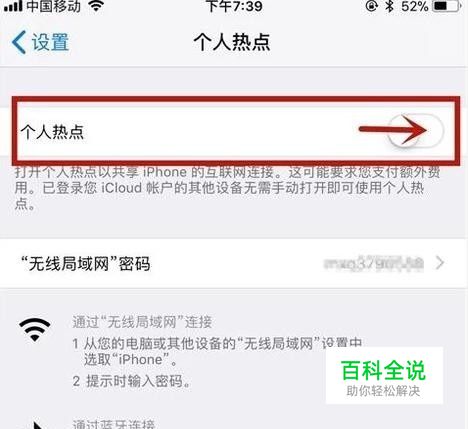
Task: Tap the 下午7:39 clock
Action: [x=234, y=6]
